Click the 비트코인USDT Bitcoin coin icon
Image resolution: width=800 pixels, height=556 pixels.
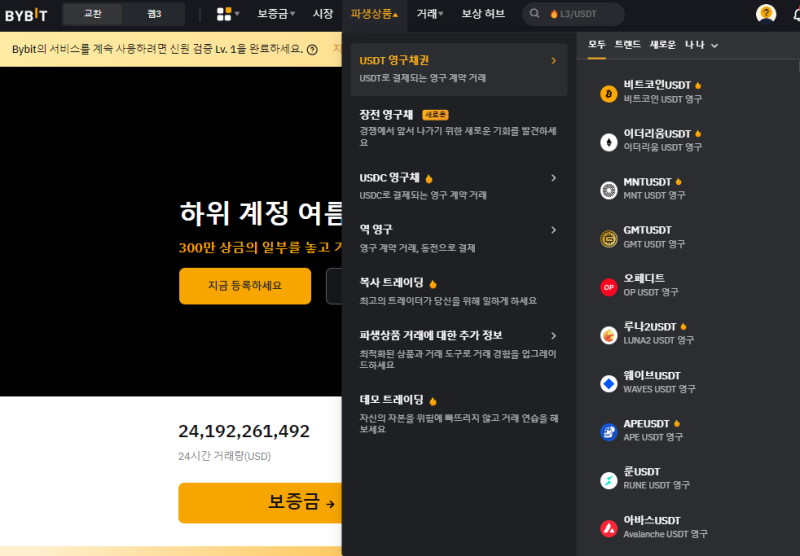pyautogui.click(x=609, y=94)
